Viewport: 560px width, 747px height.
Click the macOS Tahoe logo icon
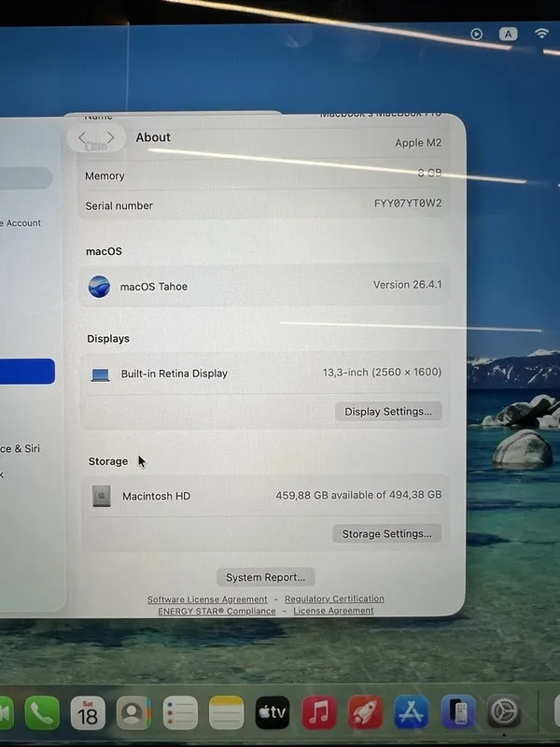tap(99, 287)
